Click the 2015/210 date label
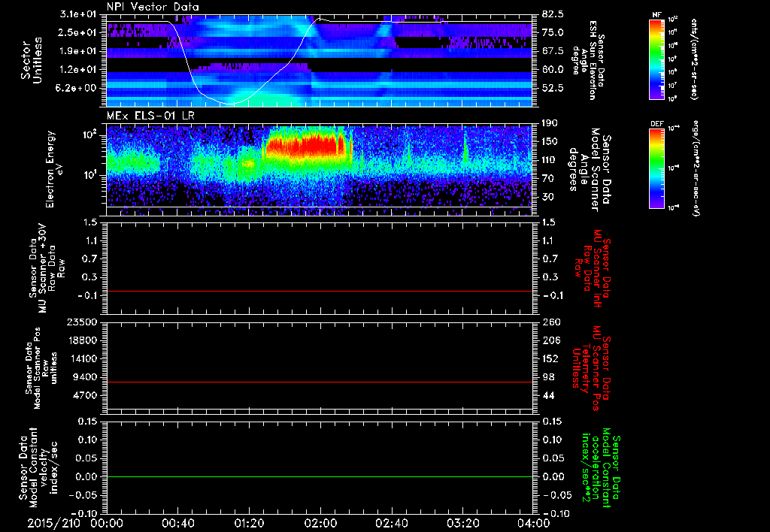The width and height of the screenshot is (770, 532). click(x=53, y=523)
